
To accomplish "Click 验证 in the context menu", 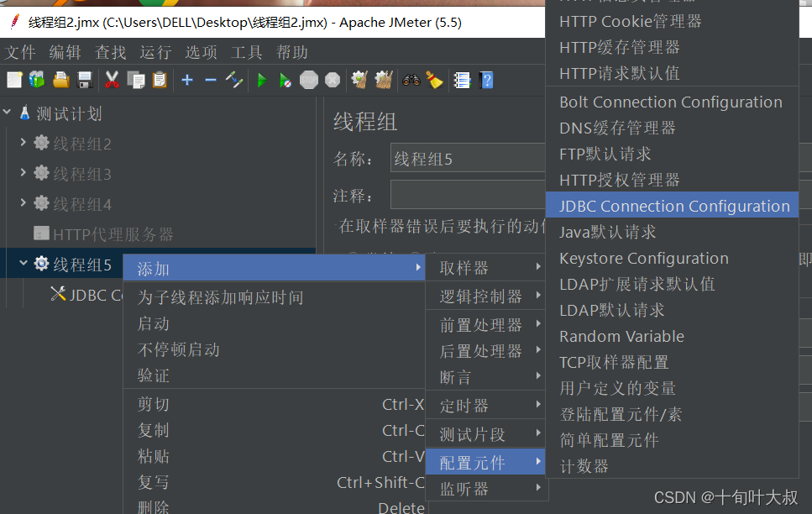I will tap(274, 375).
